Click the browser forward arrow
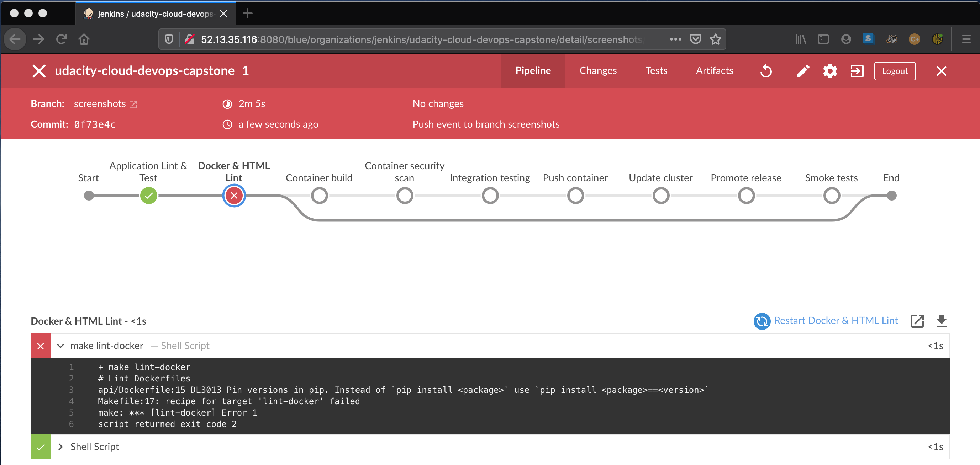Image resolution: width=980 pixels, height=465 pixels. (38, 39)
